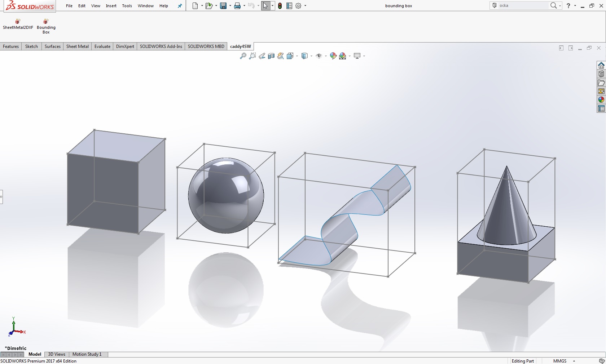Open the Design Library books tab

601,74
